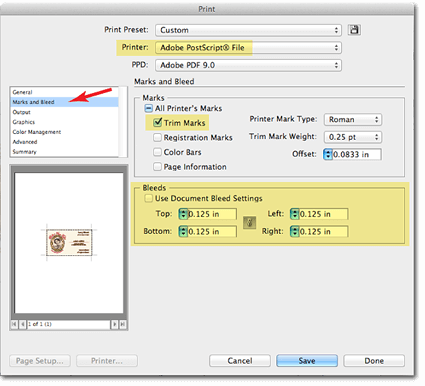The height and width of the screenshot is (386, 425).
Task: Enable Page Information checkbox
Action: 157,166
